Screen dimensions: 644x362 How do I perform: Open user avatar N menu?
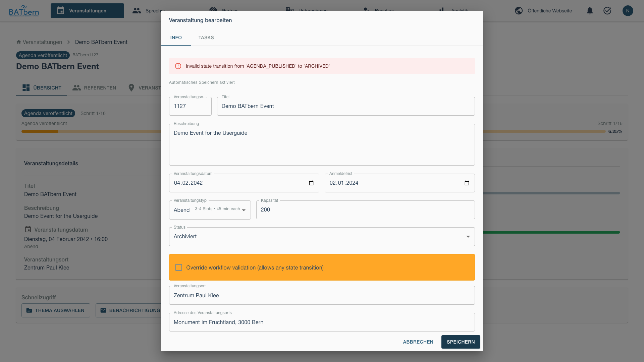[x=628, y=11]
